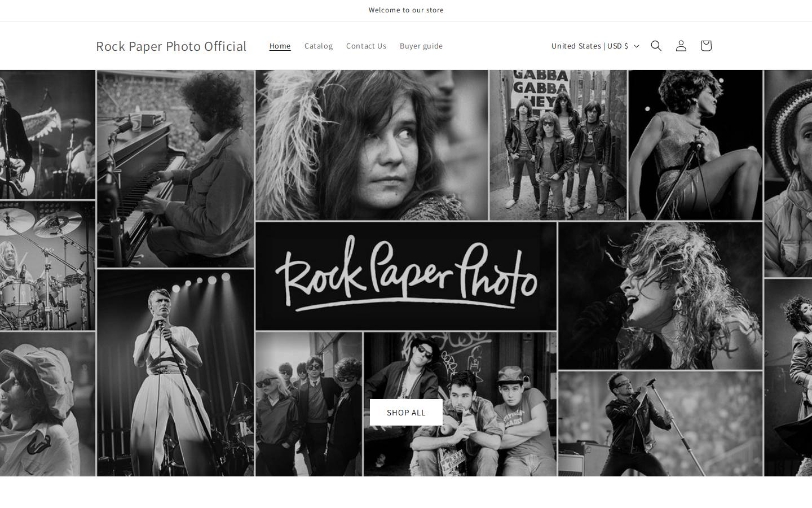Click the curly-haired singer with microphone photo

point(660,295)
